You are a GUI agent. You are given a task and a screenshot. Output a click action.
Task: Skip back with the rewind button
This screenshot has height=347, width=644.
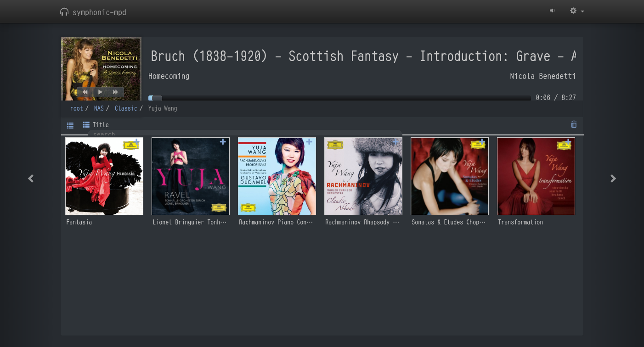click(x=85, y=92)
